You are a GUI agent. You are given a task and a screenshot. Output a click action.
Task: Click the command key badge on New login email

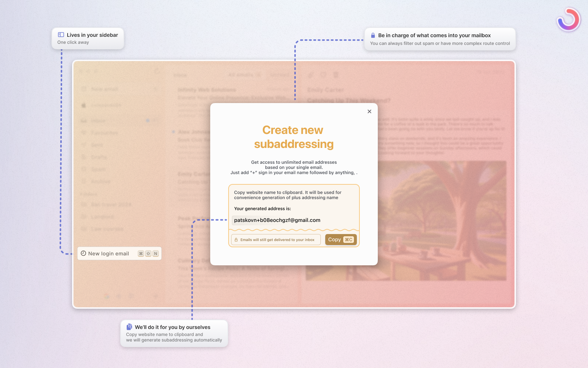(x=141, y=254)
